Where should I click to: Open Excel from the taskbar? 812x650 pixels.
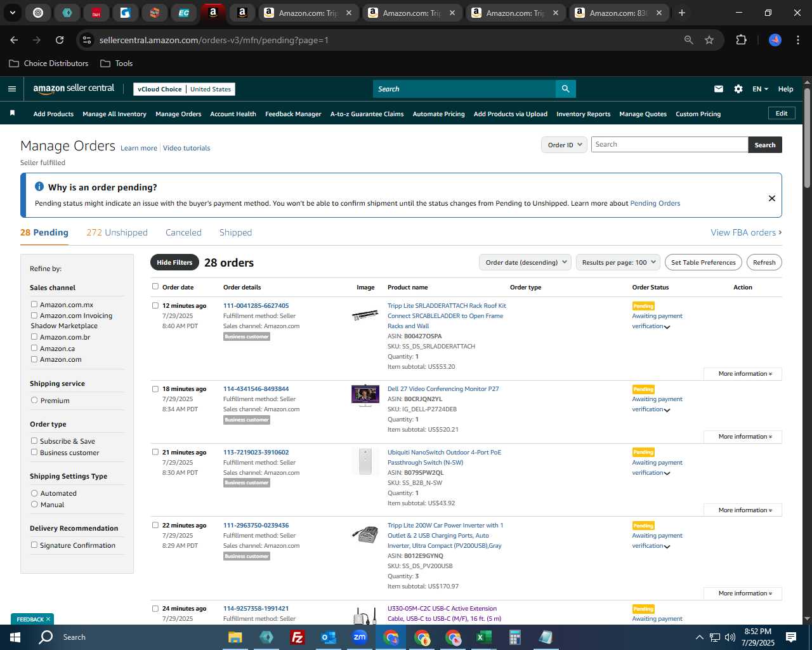(483, 637)
